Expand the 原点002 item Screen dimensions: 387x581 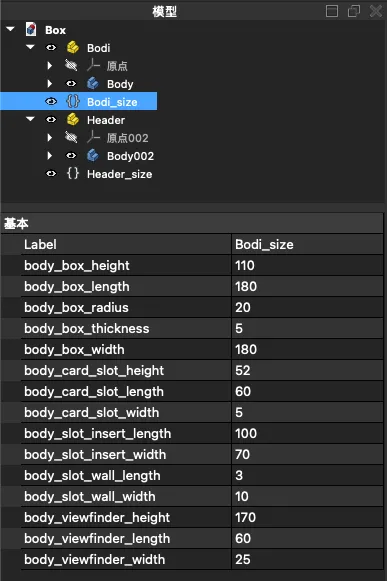click(50, 137)
